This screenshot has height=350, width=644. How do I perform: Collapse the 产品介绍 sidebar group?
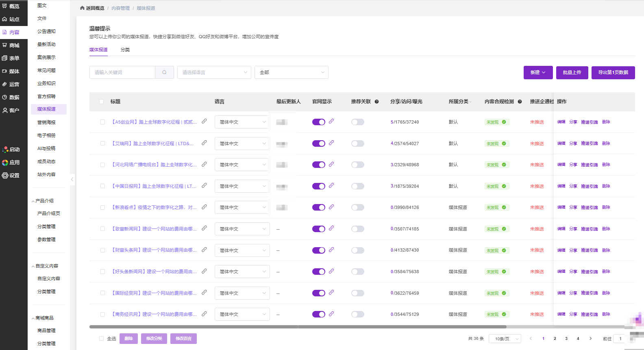tap(43, 201)
